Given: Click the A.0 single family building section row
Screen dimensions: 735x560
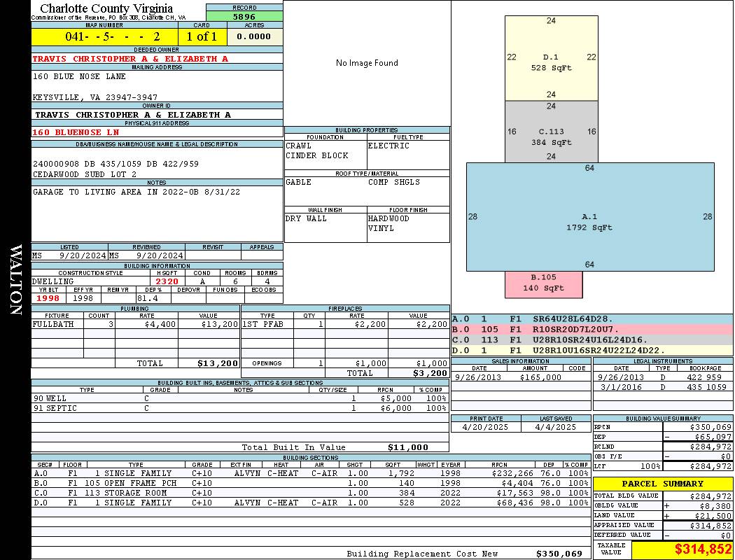Looking at the screenshot, I should coord(311,473).
